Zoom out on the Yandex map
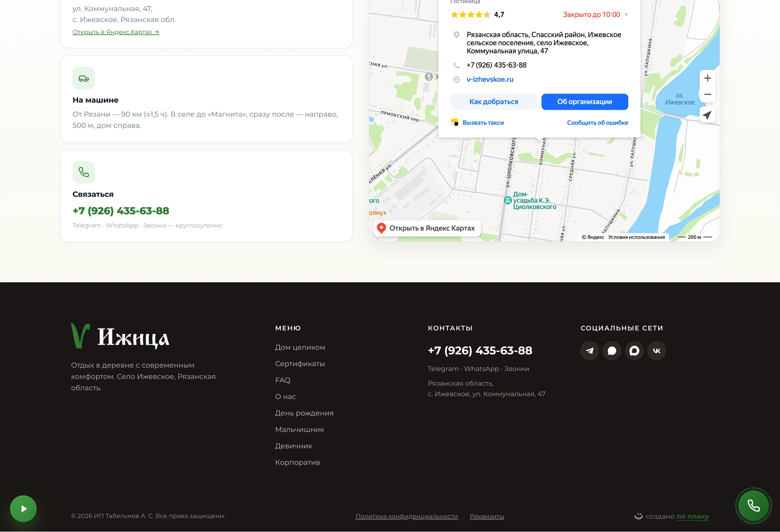780x532 pixels. click(x=708, y=94)
